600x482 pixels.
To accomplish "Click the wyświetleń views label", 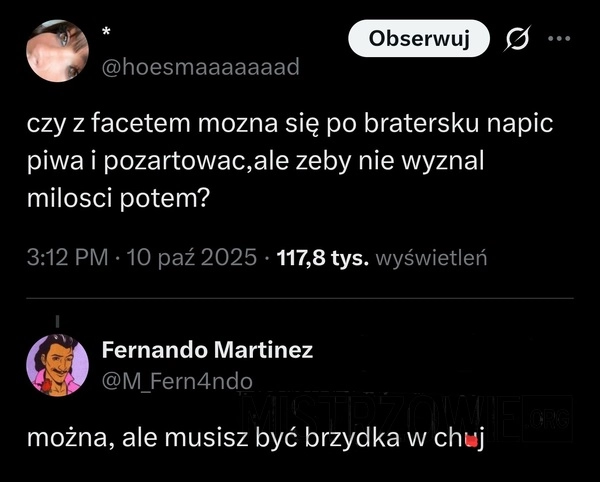I will click(x=430, y=258).
